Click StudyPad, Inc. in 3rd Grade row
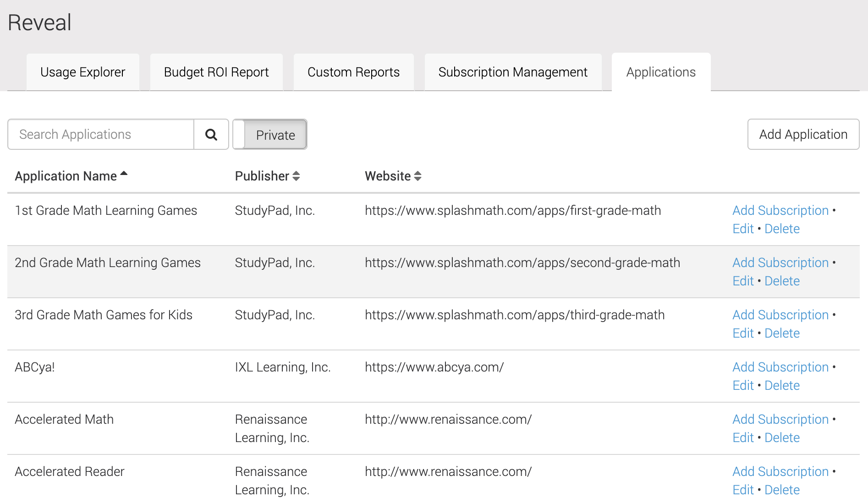The height and width of the screenshot is (503, 868). 275,315
